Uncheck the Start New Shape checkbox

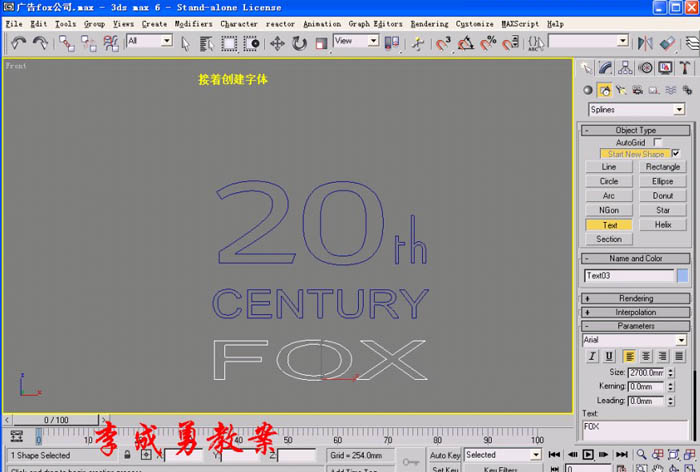tap(676, 154)
